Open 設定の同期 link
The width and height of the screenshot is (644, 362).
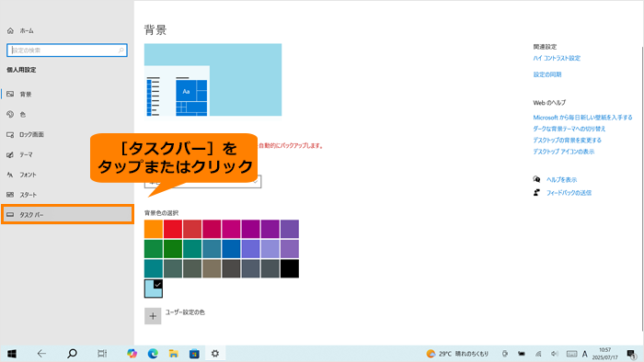click(x=547, y=74)
